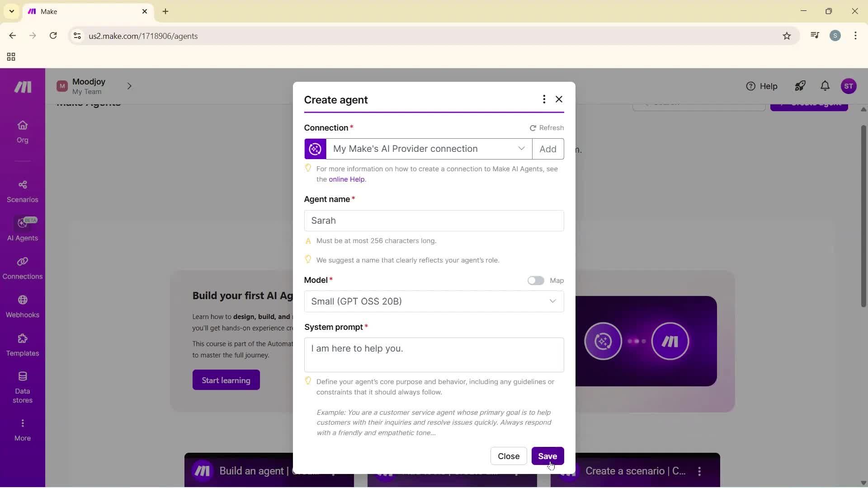This screenshot has width=868, height=488.
Task: Expand the Moodjoy team switcher chevron
Action: (130, 86)
